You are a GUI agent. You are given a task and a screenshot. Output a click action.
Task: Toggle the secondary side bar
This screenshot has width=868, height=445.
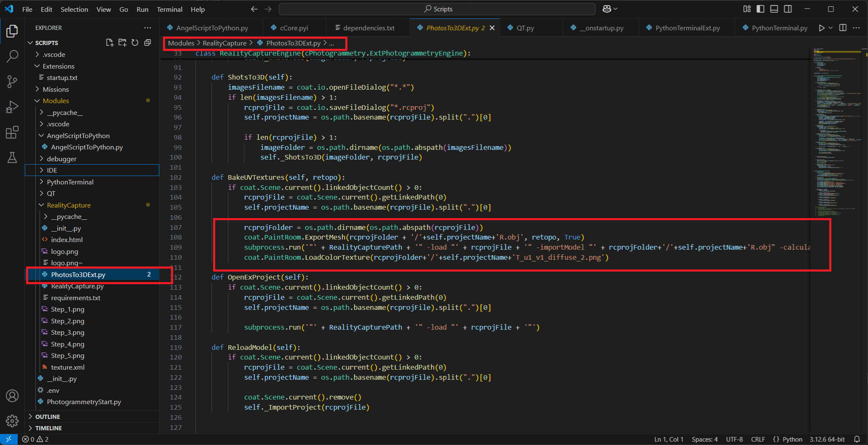click(788, 9)
